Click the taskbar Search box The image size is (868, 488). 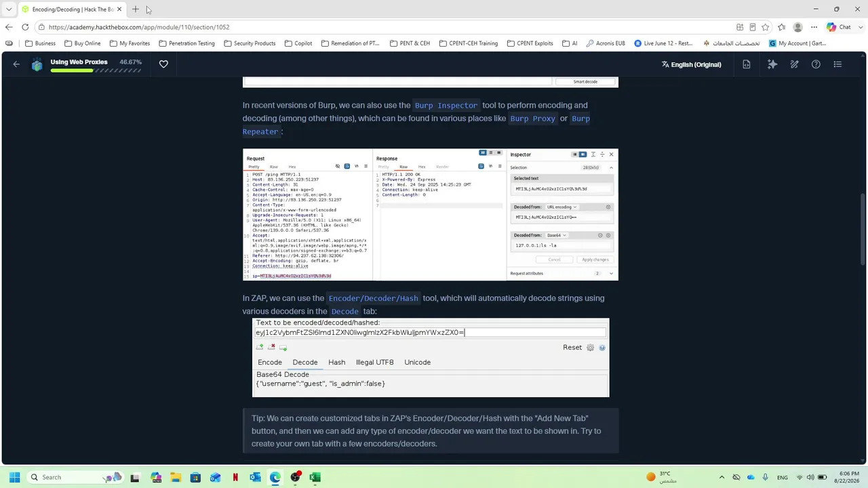[75, 477]
